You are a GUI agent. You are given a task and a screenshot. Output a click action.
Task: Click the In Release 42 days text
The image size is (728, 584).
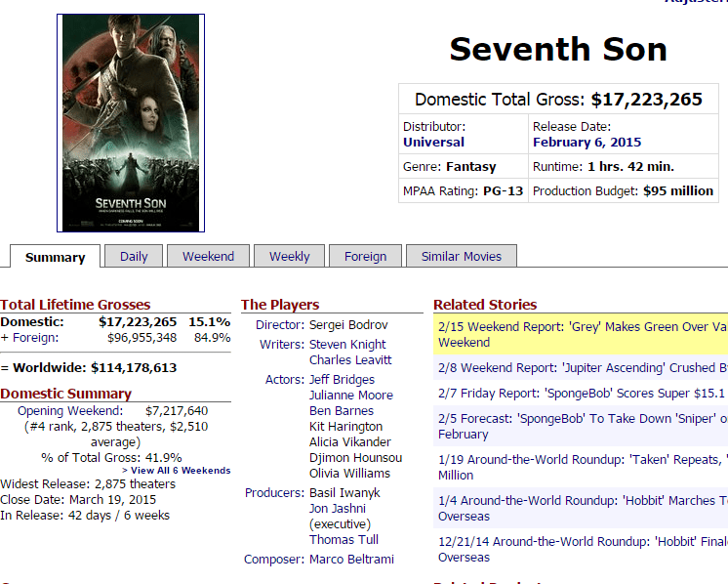pos(85,516)
